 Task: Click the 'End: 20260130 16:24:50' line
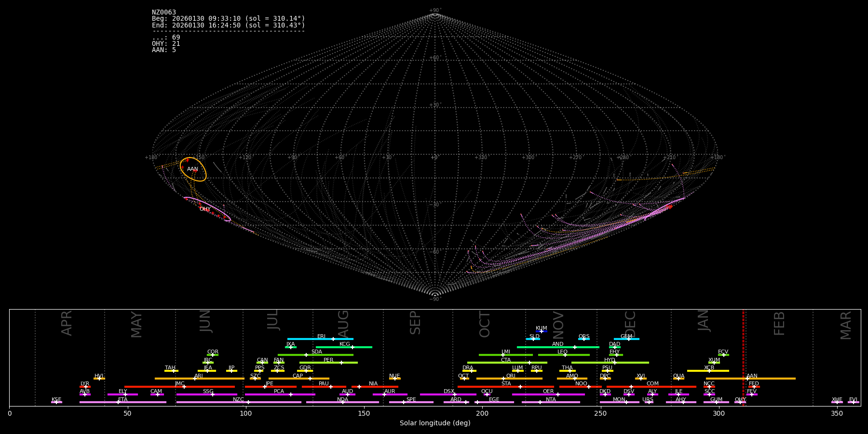pyautogui.click(x=229, y=25)
